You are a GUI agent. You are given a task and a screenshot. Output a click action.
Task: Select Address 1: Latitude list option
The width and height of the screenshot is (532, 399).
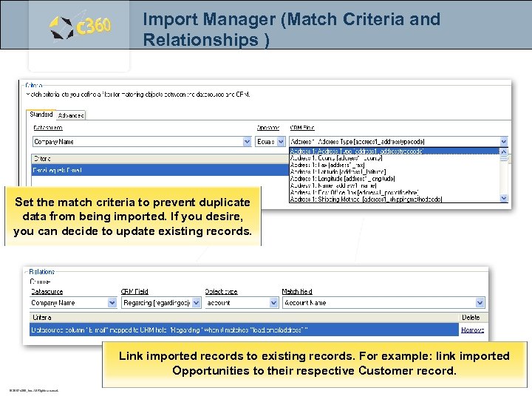pyautogui.click(x=395, y=171)
